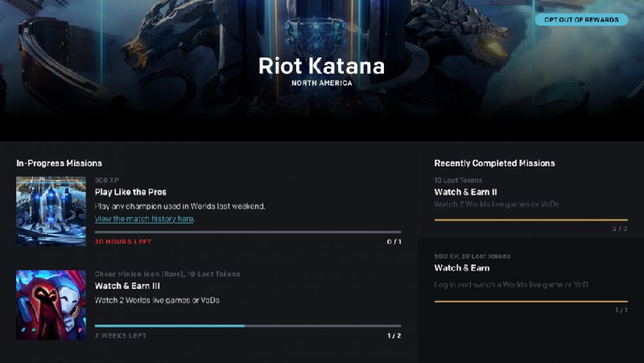Click the Play Like the Pros progress bar

[x=247, y=232]
